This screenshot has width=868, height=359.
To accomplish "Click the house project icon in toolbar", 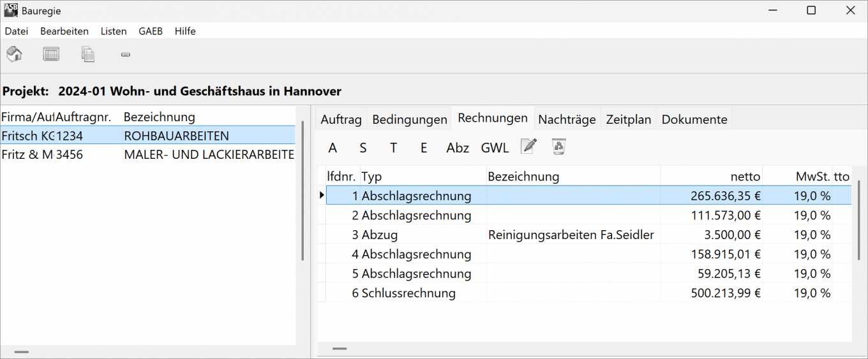I will pyautogui.click(x=14, y=54).
